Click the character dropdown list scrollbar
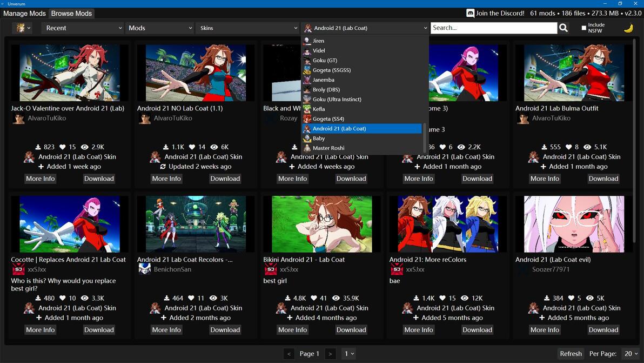 pos(425,137)
